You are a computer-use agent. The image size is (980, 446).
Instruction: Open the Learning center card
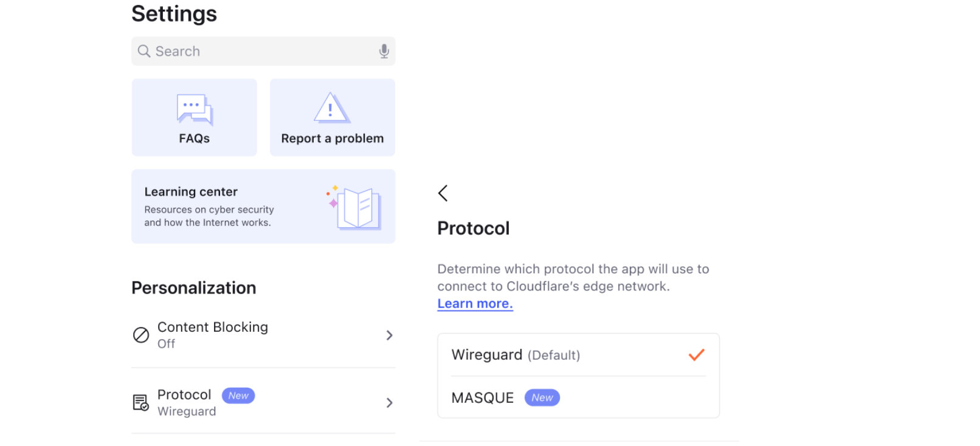tap(263, 207)
